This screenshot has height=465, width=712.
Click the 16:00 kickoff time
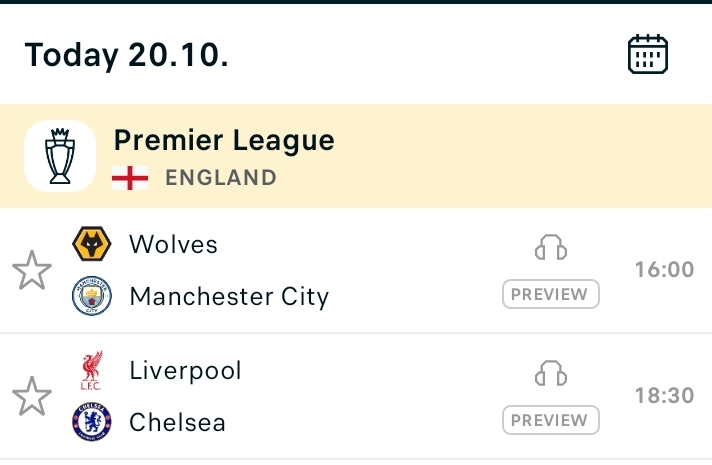click(x=664, y=270)
